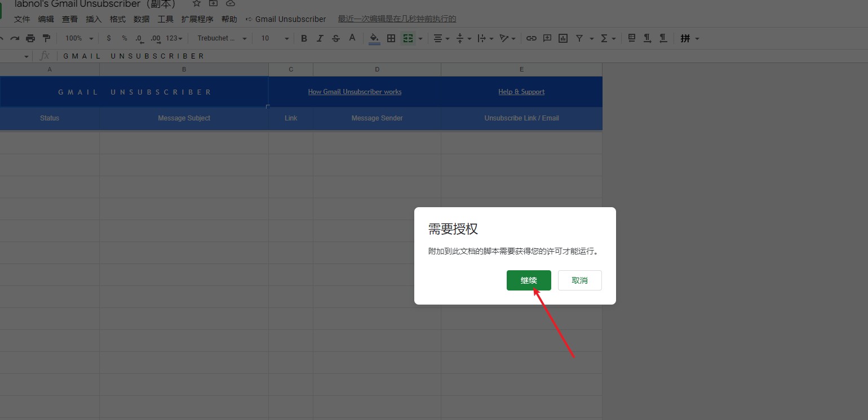This screenshot has width=868, height=420.
Task: Click the insert comment icon
Action: 547,38
